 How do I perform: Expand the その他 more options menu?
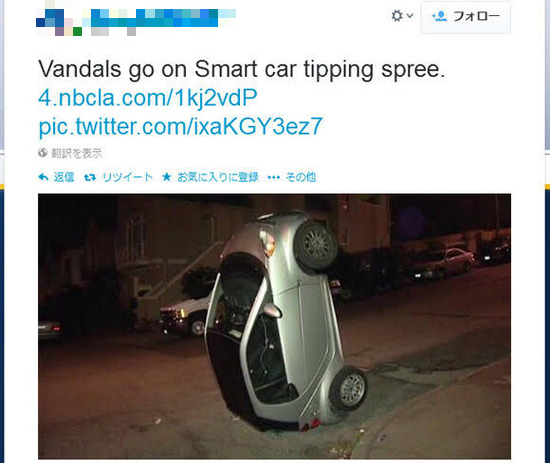(x=301, y=177)
